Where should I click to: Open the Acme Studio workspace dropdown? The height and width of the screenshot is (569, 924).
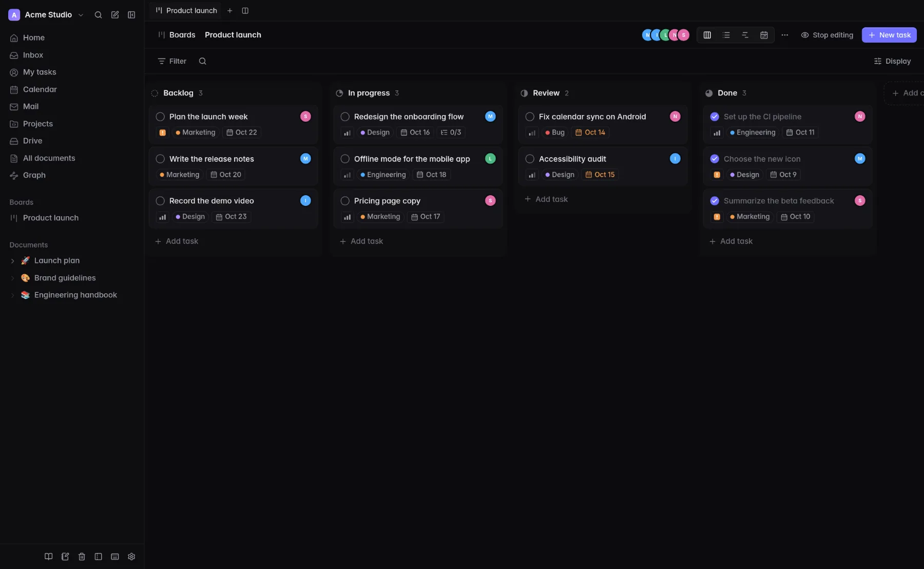tap(46, 15)
